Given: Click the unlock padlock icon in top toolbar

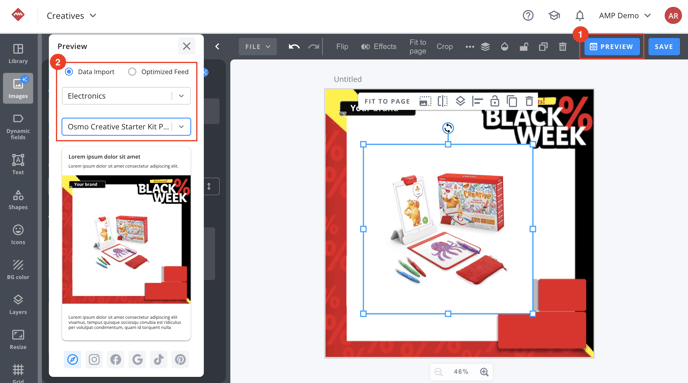Looking at the screenshot, I should (524, 47).
